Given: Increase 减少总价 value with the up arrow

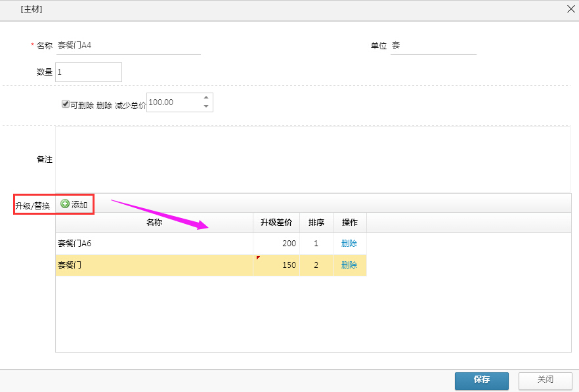Looking at the screenshot, I should tap(206, 98).
